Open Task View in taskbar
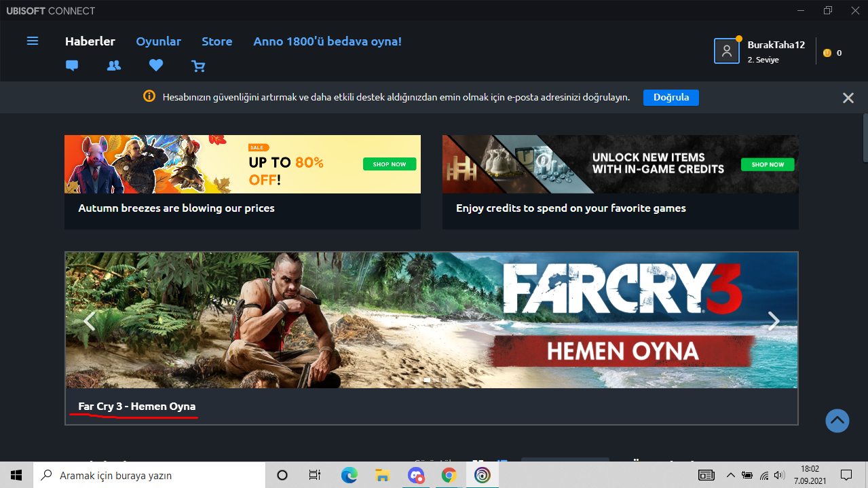 tap(315, 475)
